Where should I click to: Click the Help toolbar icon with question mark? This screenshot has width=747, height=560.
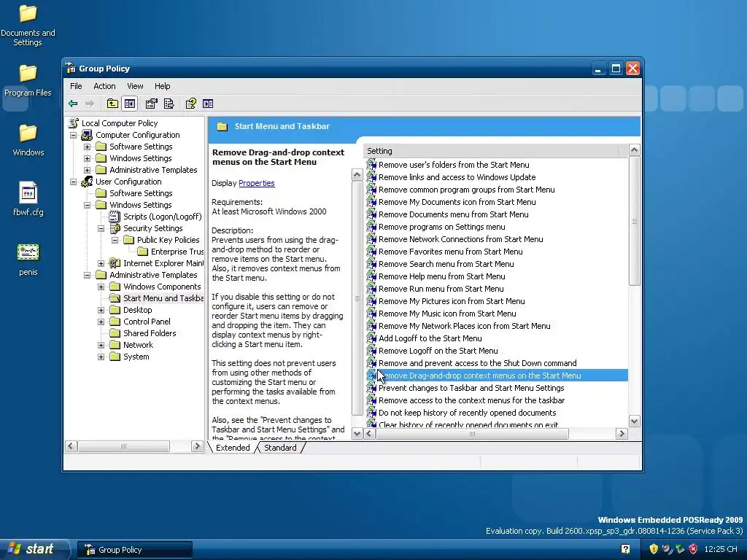point(190,104)
